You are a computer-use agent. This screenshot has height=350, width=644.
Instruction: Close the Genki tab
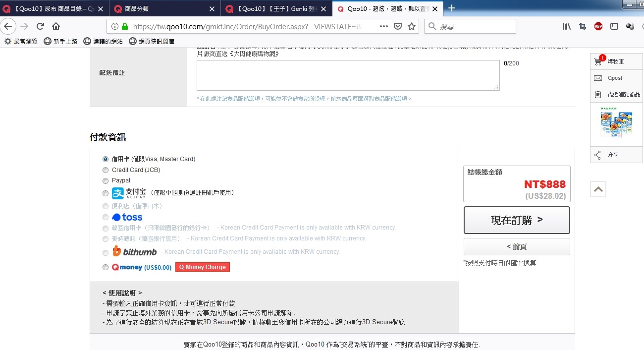324,9
